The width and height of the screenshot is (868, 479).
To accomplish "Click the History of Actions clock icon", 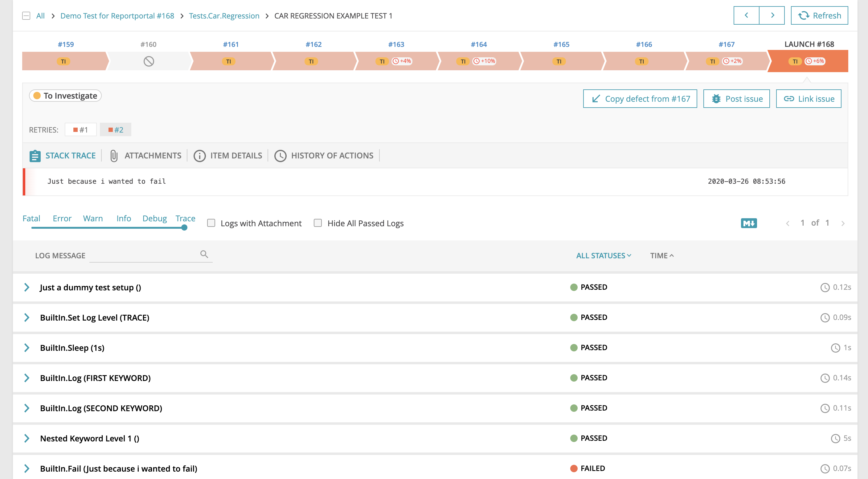I will (x=280, y=155).
